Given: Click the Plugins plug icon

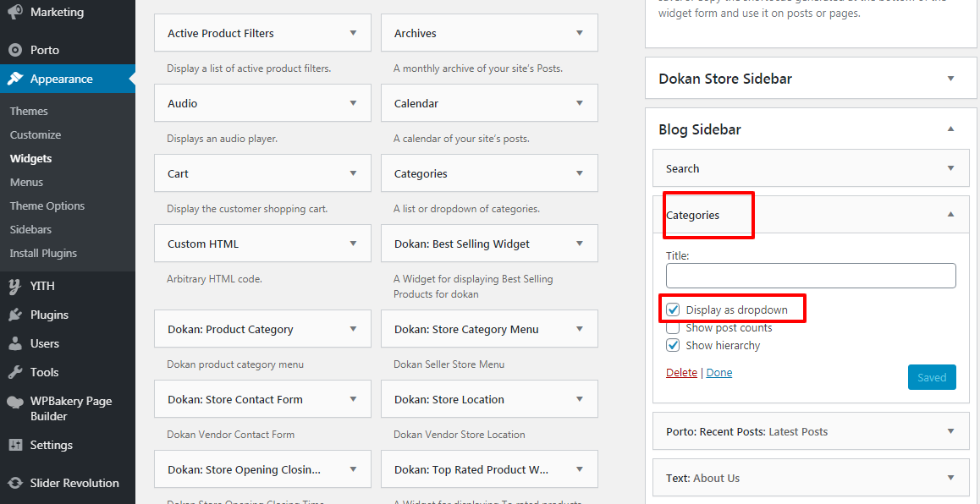Looking at the screenshot, I should (x=15, y=315).
